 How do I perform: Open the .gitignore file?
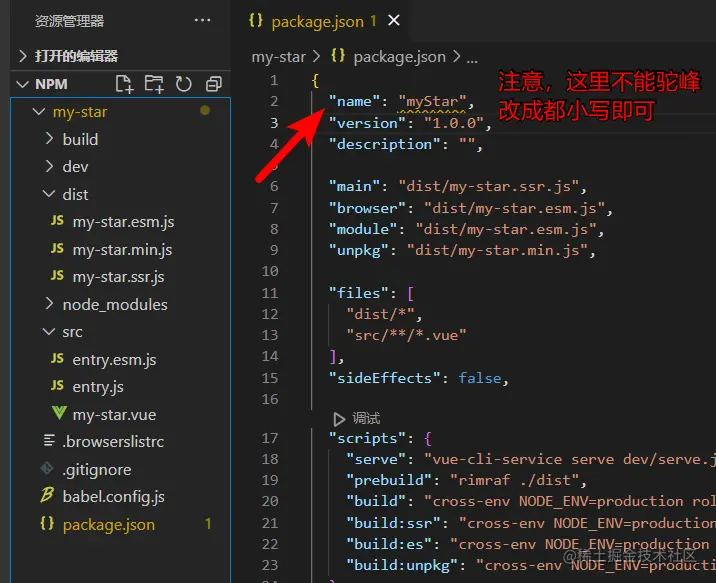coord(96,470)
